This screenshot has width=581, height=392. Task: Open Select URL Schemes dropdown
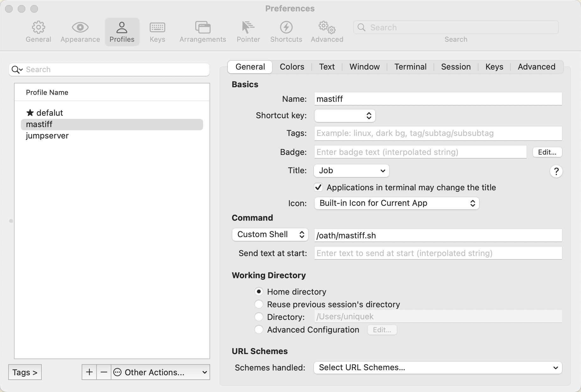click(438, 368)
